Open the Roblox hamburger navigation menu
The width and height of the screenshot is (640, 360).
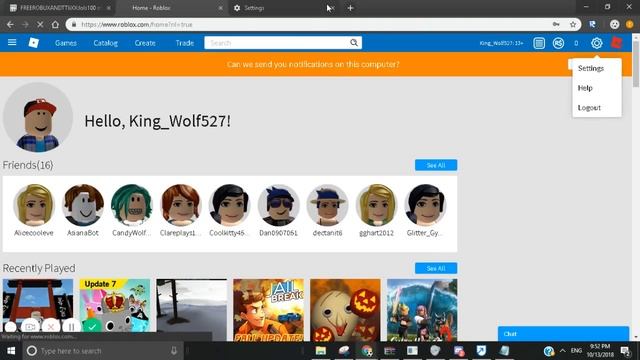(x=12, y=42)
